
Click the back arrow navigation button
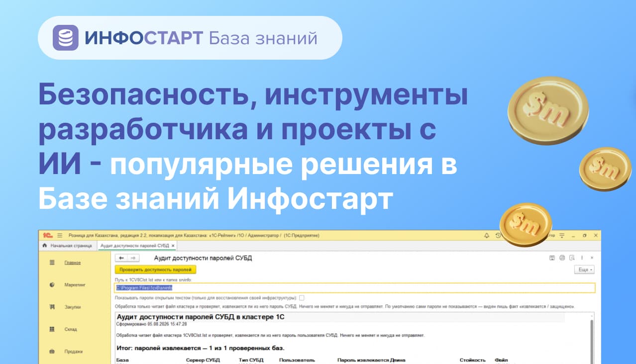pos(121,258)
